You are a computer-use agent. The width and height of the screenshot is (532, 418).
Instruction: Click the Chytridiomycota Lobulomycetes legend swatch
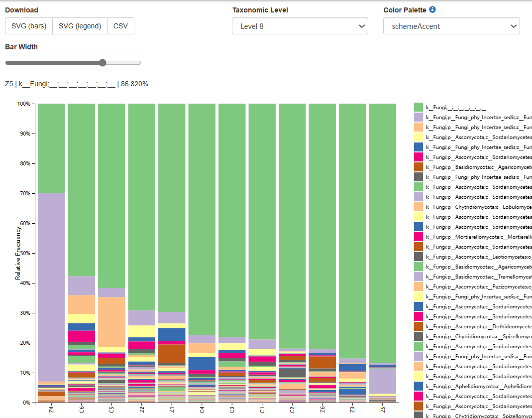tap(418, 207)
